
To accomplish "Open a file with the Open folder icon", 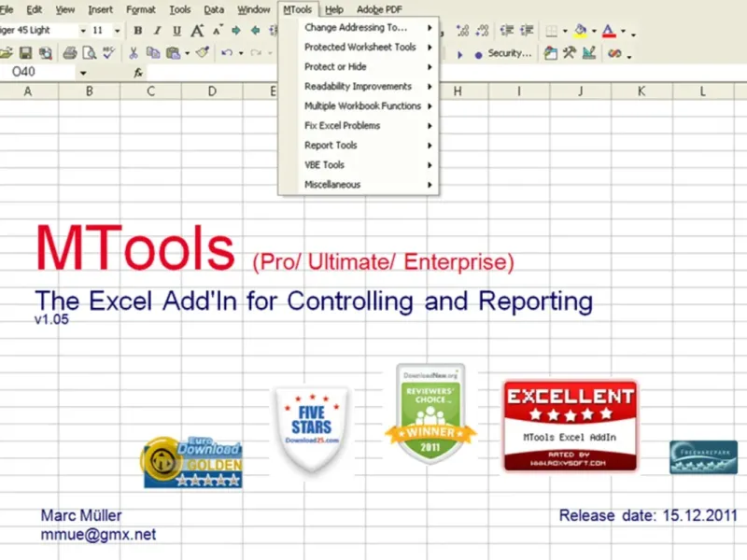I will 6,53.
